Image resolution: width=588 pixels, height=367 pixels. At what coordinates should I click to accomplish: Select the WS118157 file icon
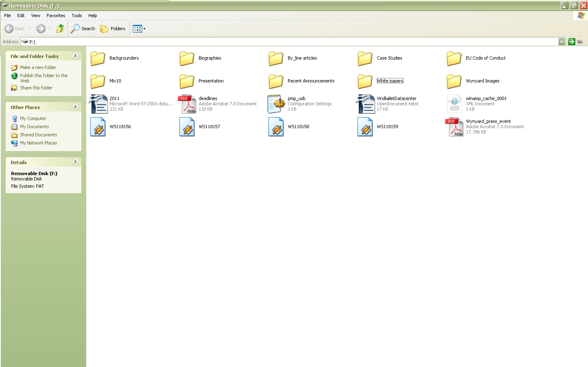click(187, 127)
